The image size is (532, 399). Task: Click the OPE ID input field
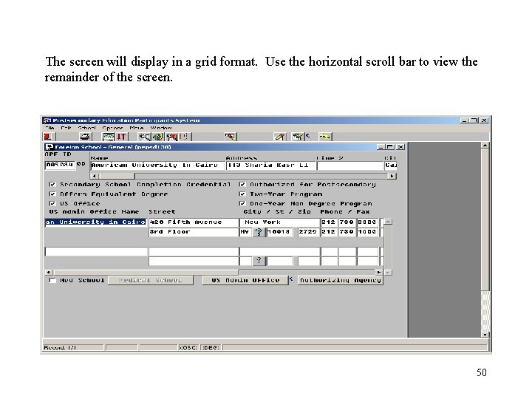pyautogui.click(x=60, y=166)
